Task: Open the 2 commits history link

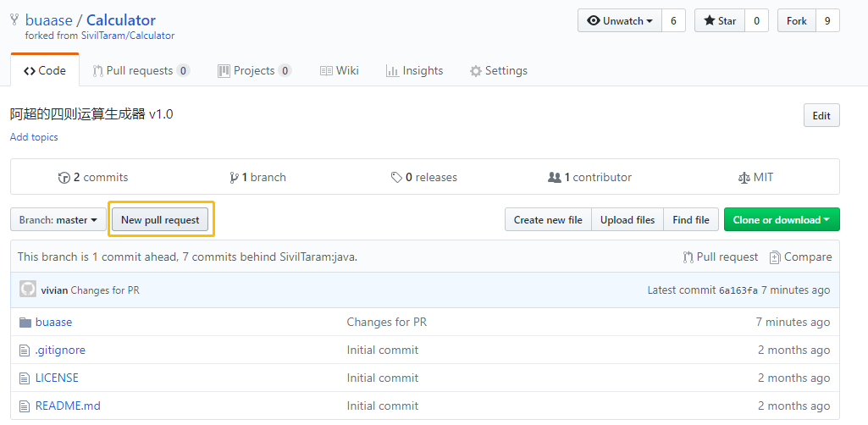Action: pos(93,178)
